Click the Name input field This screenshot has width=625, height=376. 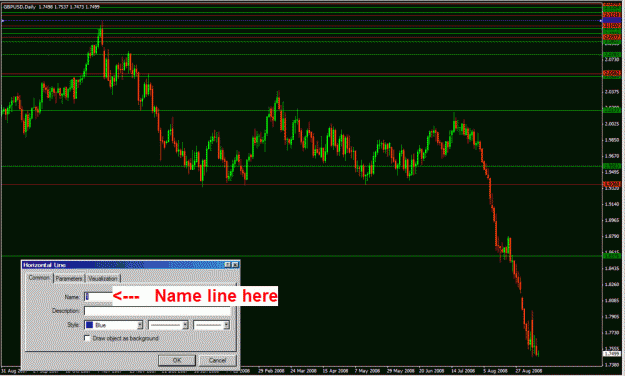[98, 297]
